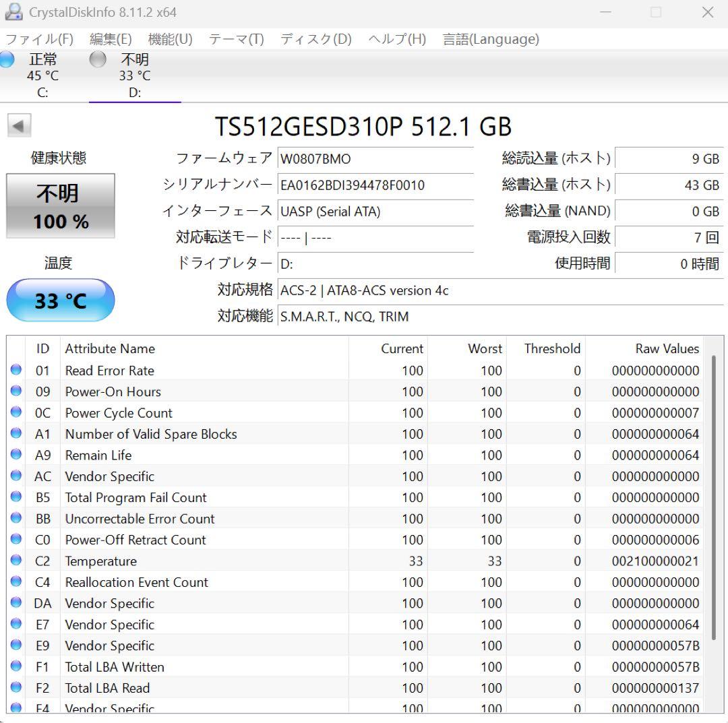The width and height of the screenshot is (728, 723).
Task: Click the Total LBA Written attribute name
Action: click(115, 667)
